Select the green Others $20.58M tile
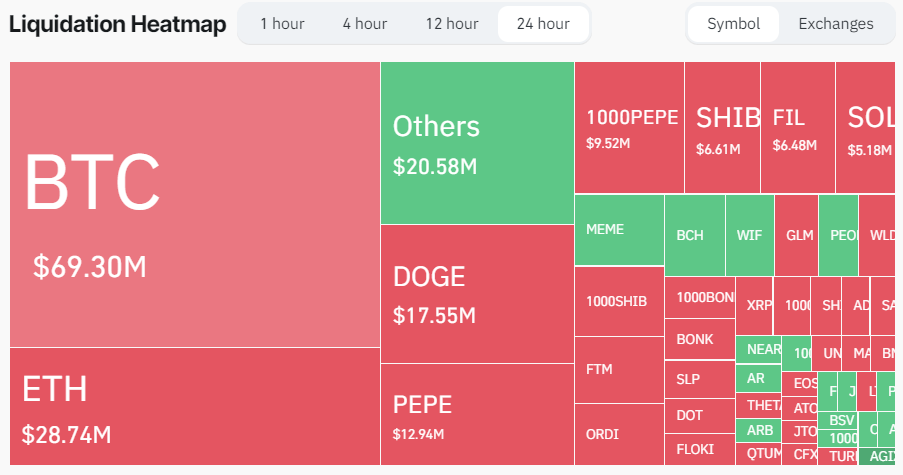903x475 pixels. click(477, 143)
